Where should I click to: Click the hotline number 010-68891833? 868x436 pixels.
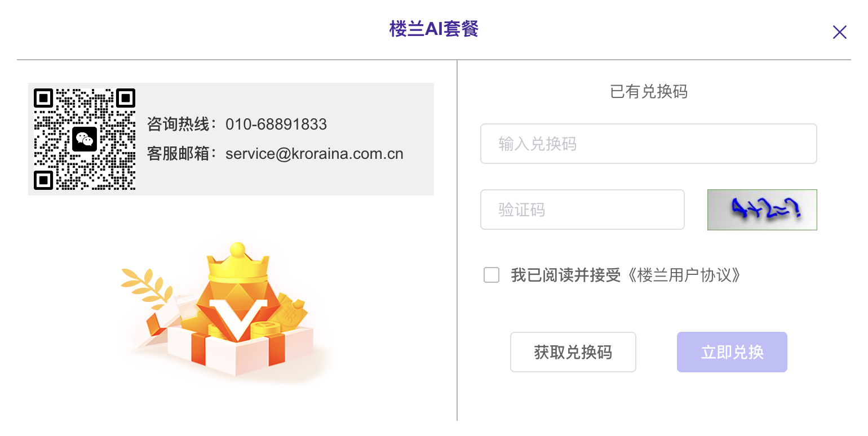(276, 124)
